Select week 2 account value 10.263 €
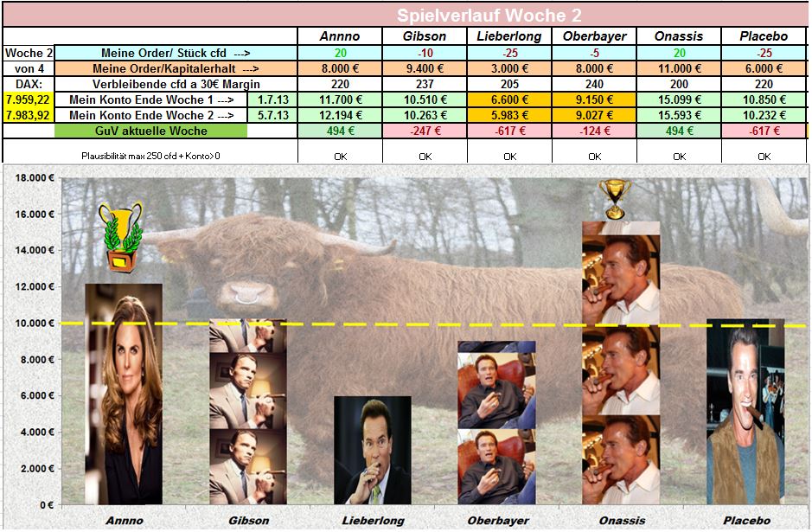 click(425, 115)
